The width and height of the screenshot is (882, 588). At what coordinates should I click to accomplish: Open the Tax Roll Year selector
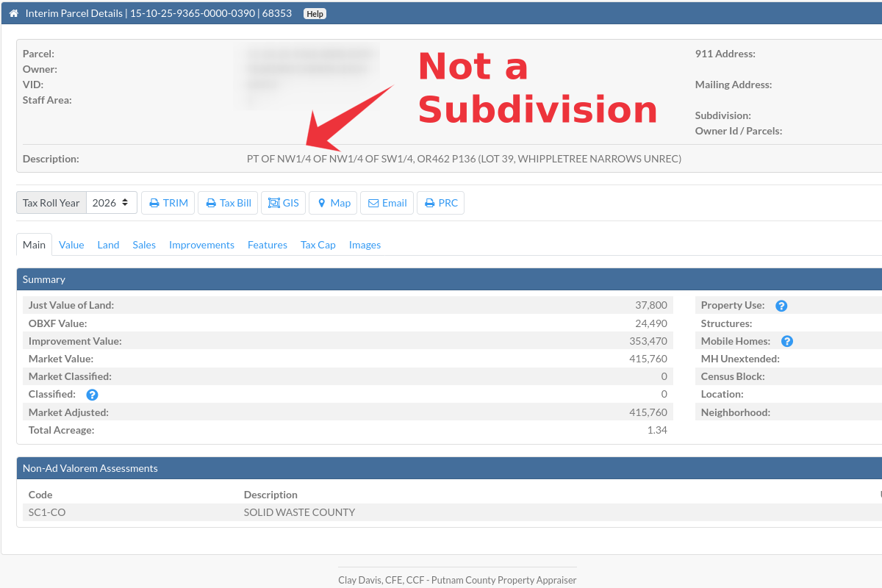point(111,202)
